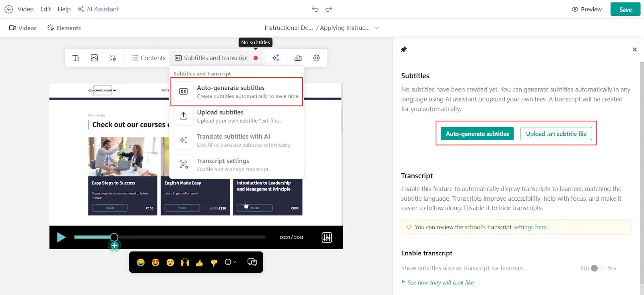The image size is (644, 295).
Task: Choose Upload subtitles menu entry
Action: [x=237, y=116]
